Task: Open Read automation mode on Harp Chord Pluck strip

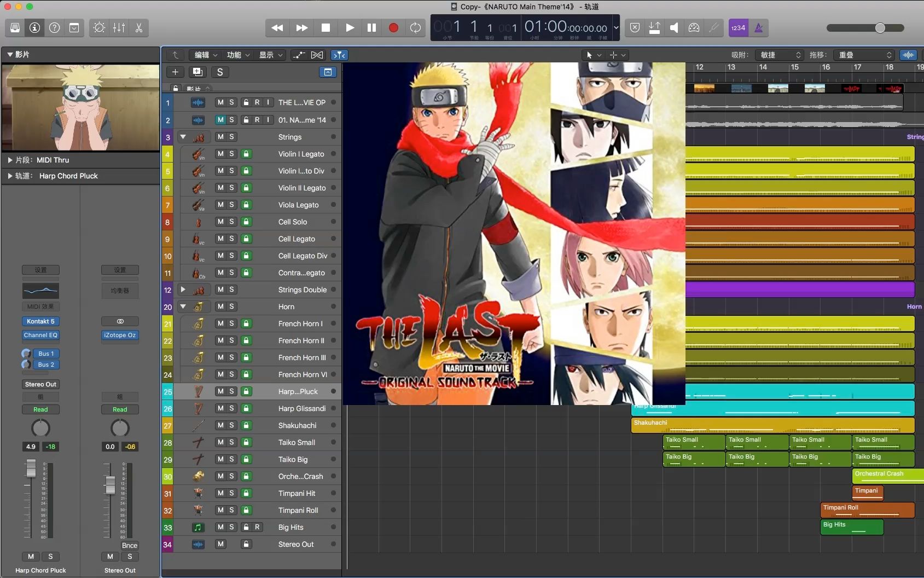Action: (40, 409)
